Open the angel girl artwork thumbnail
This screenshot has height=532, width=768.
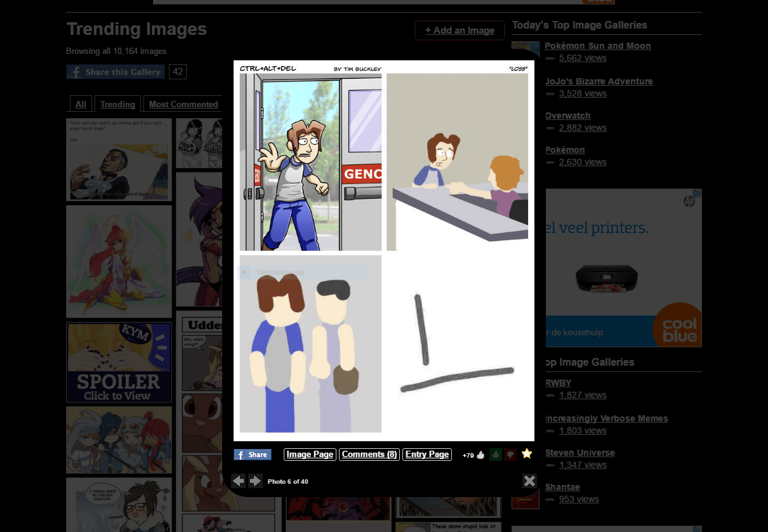click(x=119, y=261)
